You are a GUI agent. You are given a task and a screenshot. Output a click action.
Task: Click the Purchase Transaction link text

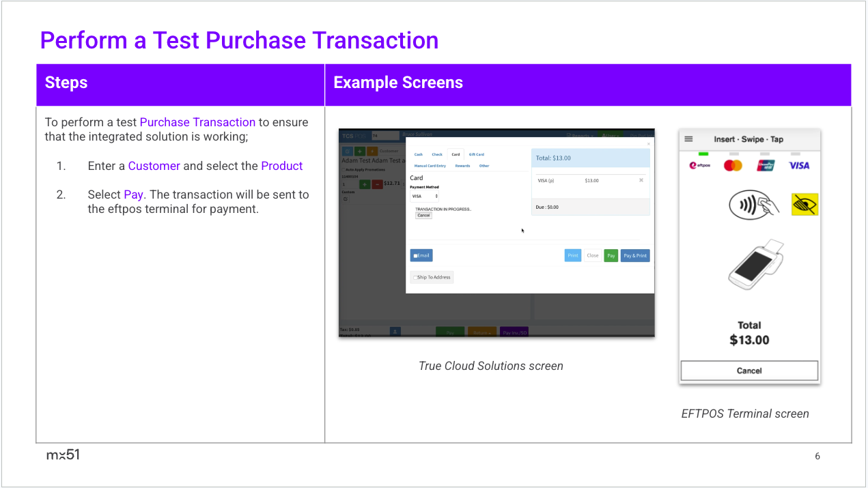pyautogui.click(x=197, y=122)
